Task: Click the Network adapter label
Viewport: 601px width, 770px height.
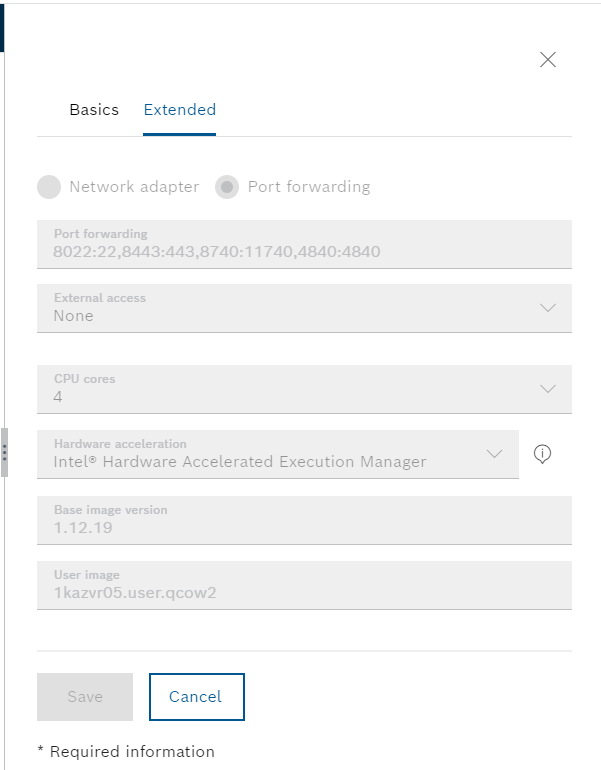Action: [x=135, y=187]
